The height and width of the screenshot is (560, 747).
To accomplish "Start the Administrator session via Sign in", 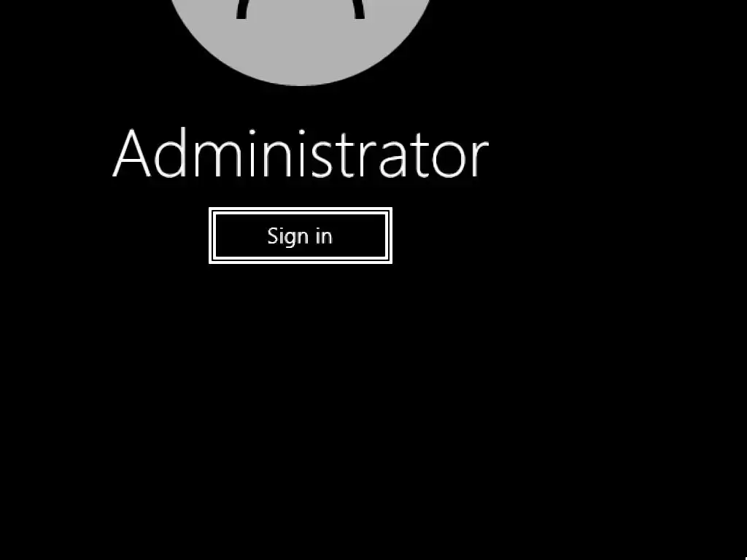I will pos(300,236).
